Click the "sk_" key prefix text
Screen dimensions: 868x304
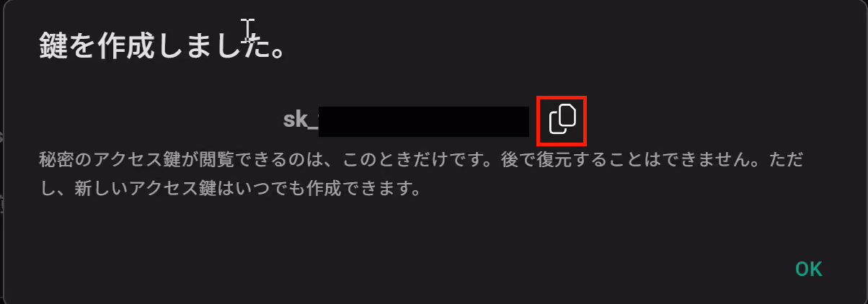point(301,120)
